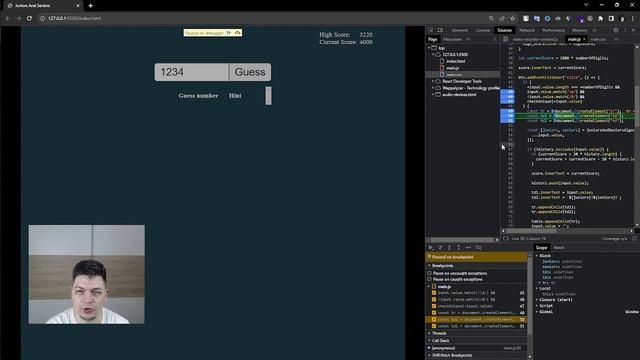Open tab search chevron in title bar
640x360 pixels.
(586, 5)
